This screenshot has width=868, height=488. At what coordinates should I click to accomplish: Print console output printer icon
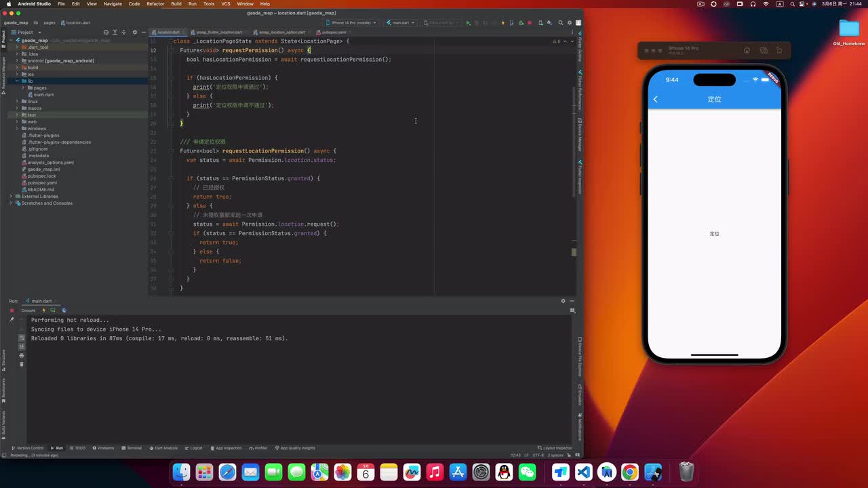pyautogui.click(x=22, y=355)
